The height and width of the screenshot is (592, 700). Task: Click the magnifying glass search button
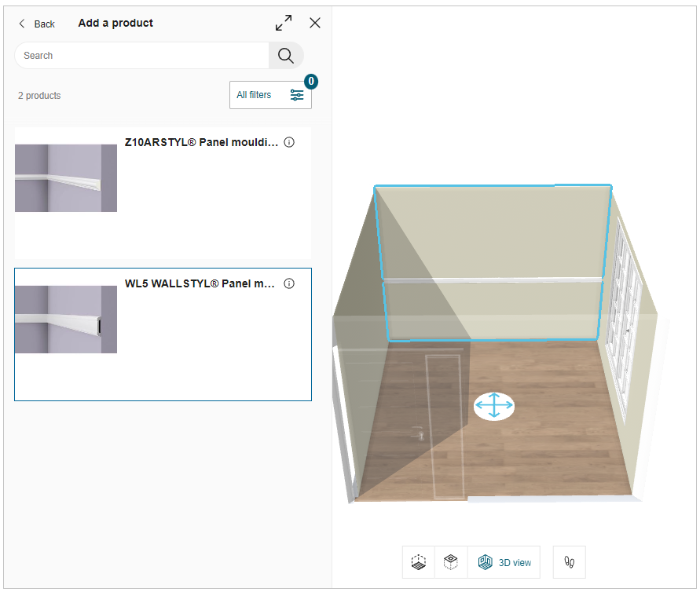286,56
